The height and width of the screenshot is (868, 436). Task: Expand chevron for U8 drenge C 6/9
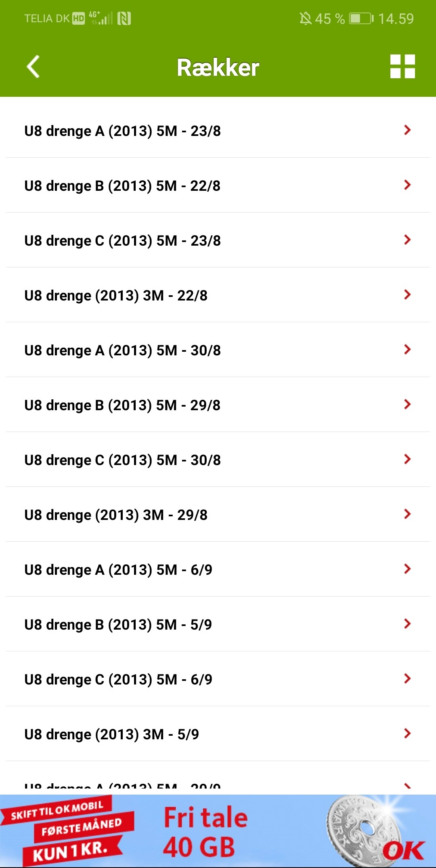(407, 679)
